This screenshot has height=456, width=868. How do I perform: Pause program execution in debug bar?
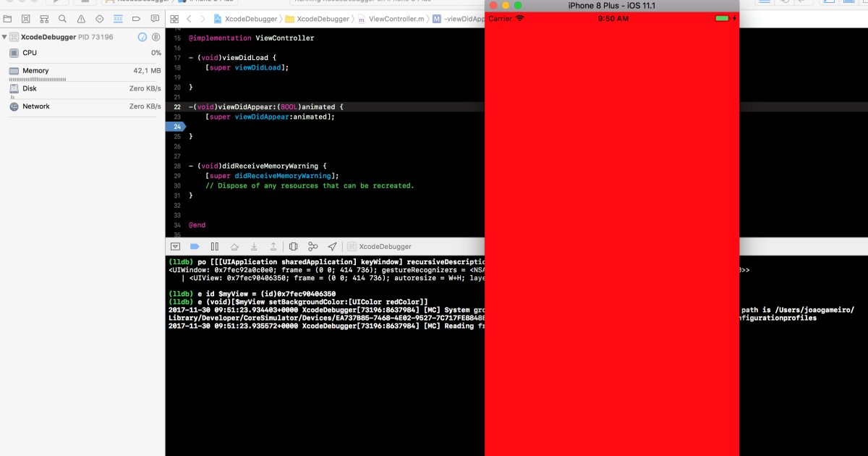pyautogui.click(x=214, y=247)
